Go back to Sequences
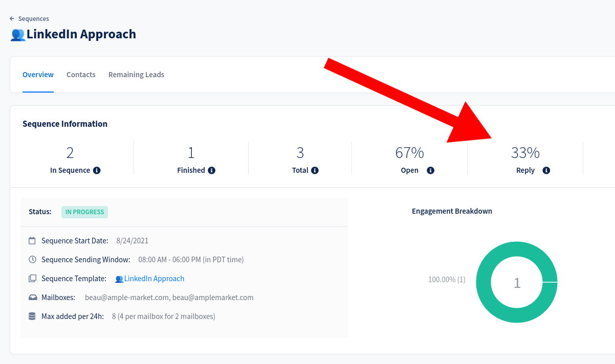The width and height of the screenshot is (615, 364). pos(34,19)
